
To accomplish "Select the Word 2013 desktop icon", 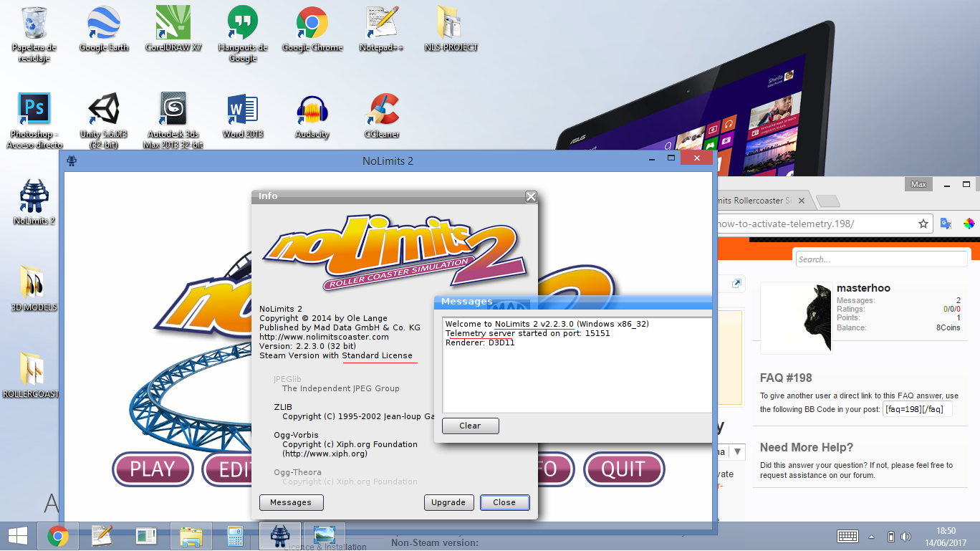I will tap(243, 115).
